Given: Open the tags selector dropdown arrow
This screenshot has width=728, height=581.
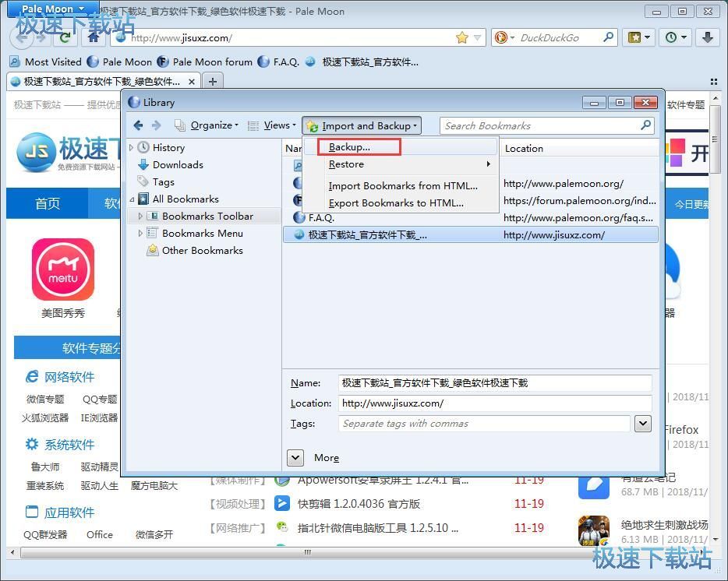Looking at the screenshot, I should click(x=642, y=424).
